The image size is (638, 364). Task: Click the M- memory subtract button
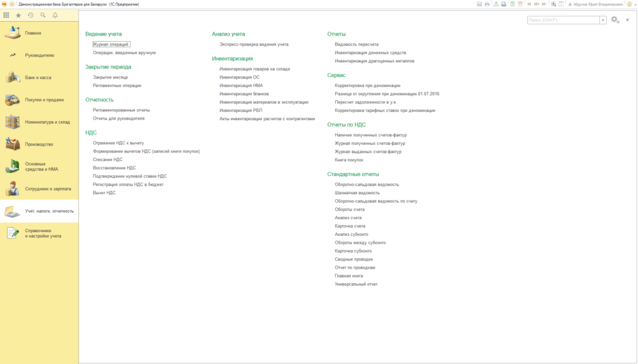click(545, 4)
